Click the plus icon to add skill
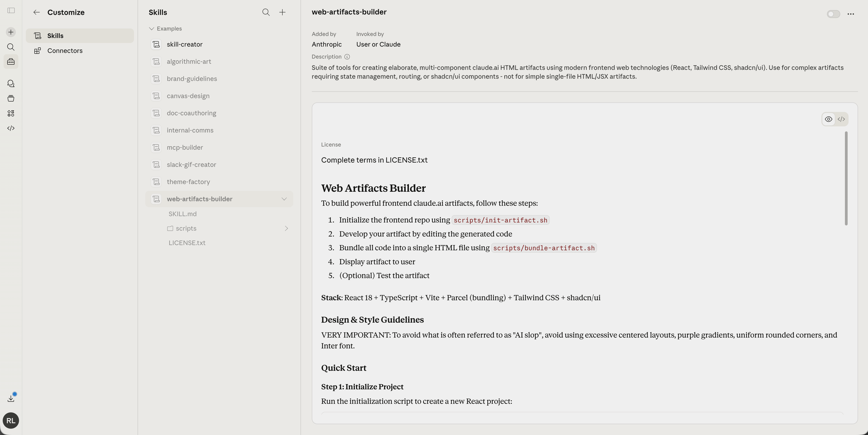The image size is (868, 435). click(x=282, y=12)
